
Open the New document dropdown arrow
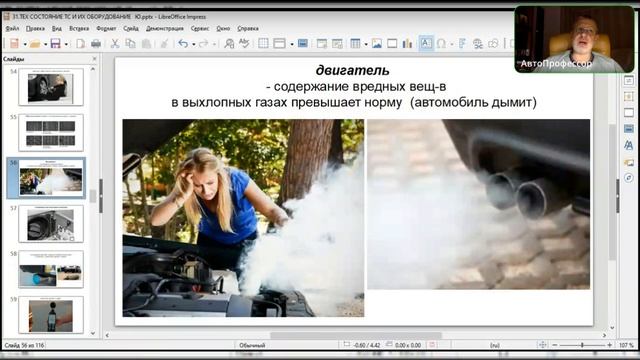[25, 44]
